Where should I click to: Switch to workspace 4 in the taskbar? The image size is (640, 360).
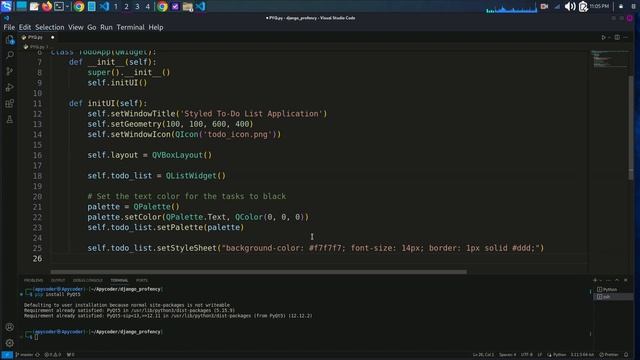pyautogui.click(x=147, y=7)
